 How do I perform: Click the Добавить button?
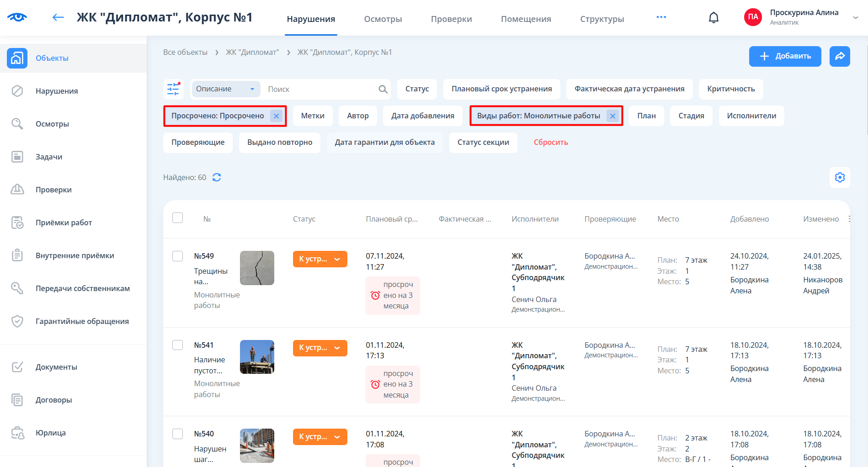tap(785, 56)
